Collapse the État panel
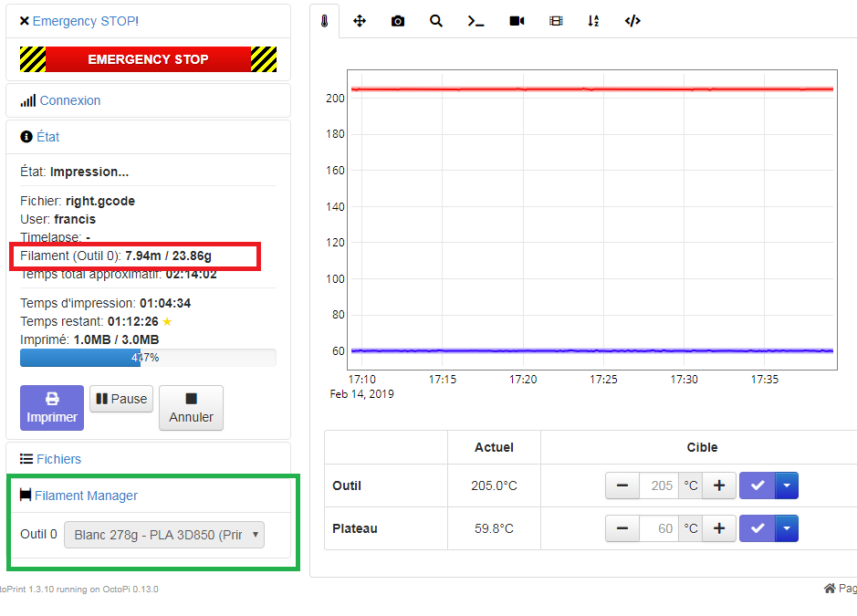857x616 pixels. point(48,137)
